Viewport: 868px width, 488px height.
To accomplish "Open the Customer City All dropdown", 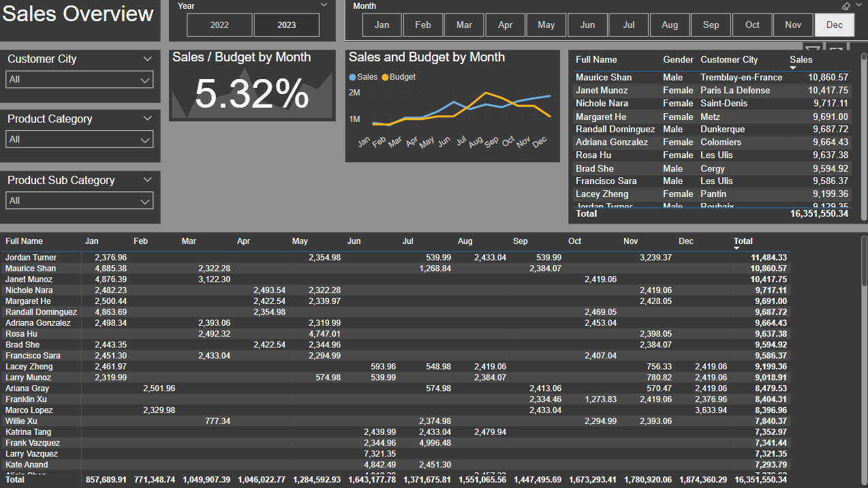I will tap(79, 80).
